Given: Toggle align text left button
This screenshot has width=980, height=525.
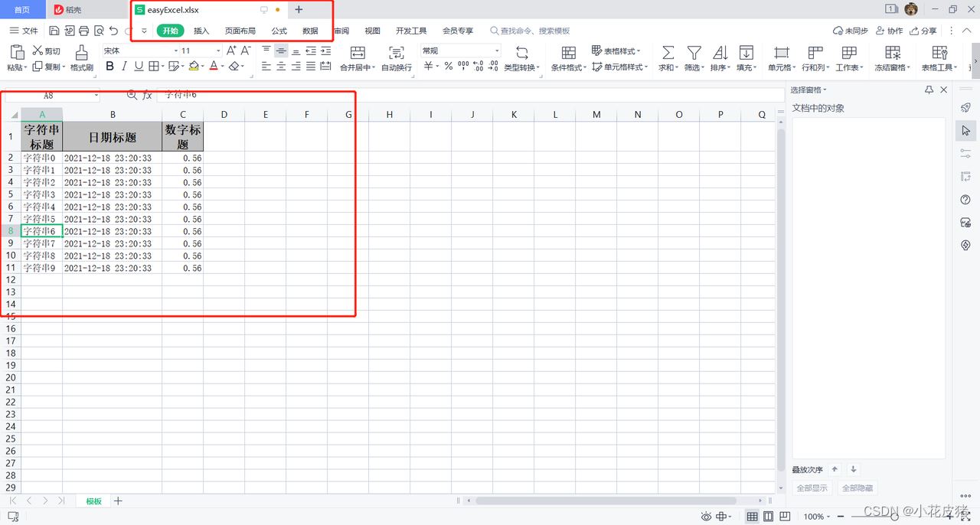Looking at the screenshot, I should pos(266,67).
